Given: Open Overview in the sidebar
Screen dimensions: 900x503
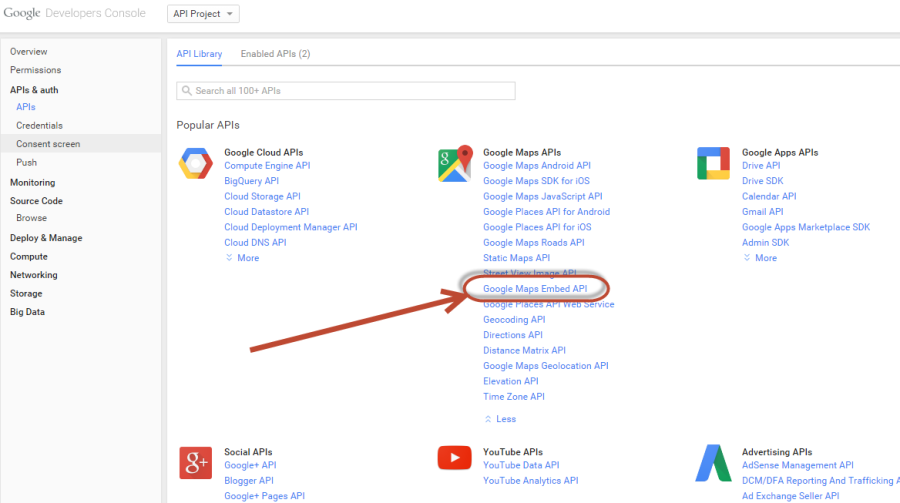Looking at the screenshot, I should coord(29,52).
